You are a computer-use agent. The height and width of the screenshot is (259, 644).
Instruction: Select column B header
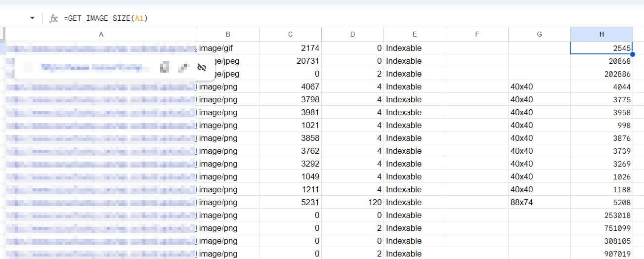(228, 34)
